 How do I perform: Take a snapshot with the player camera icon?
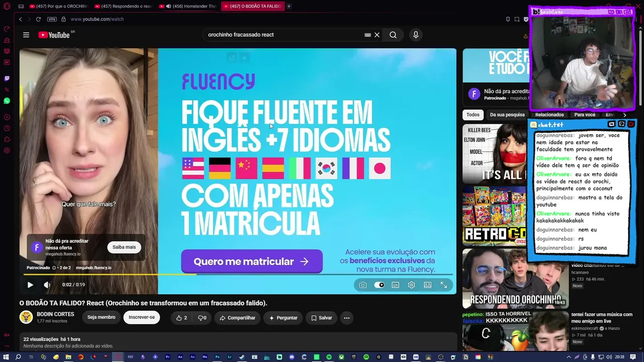[363, 285]
